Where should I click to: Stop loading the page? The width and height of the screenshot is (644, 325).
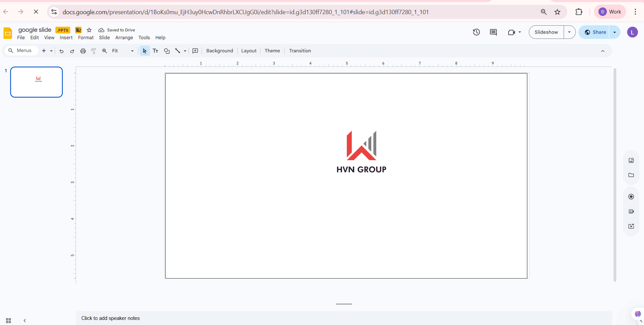coord(36,12)
